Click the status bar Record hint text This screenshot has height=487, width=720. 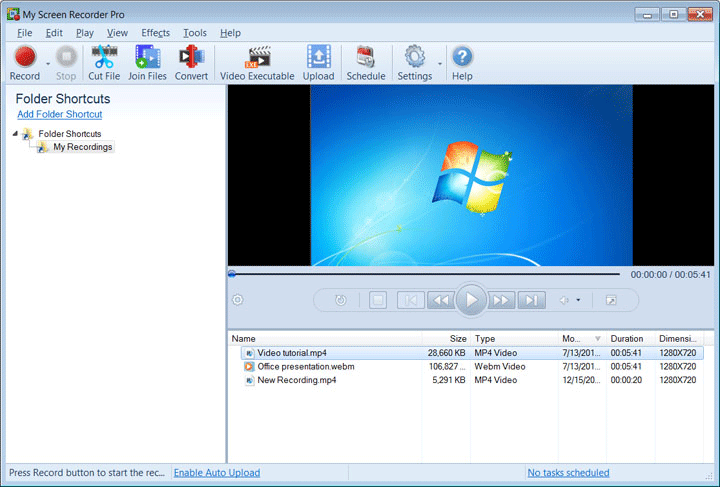pos(87,473)
